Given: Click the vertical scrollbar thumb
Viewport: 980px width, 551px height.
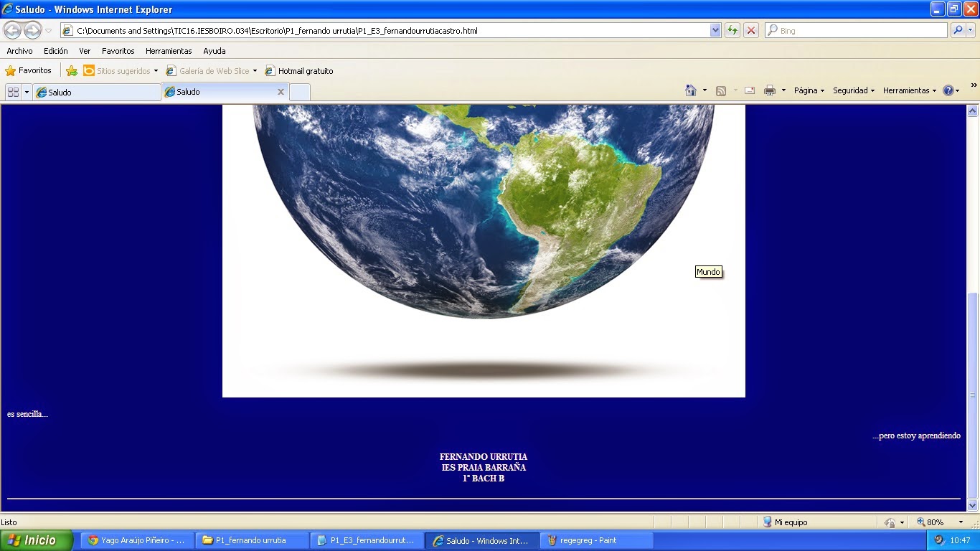Looking at the screenshot, I should point(973,396).
